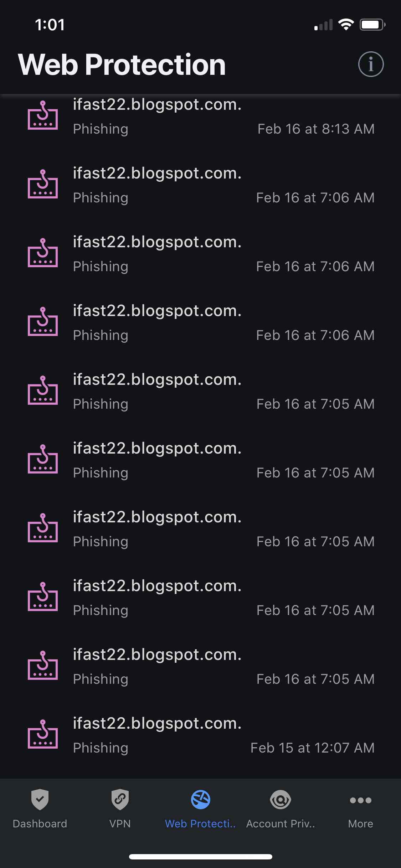This screenshot has height=868, width=401.
Task: Tap phishing hook icon for Feb 15 entry
Action: coord(43,734)
